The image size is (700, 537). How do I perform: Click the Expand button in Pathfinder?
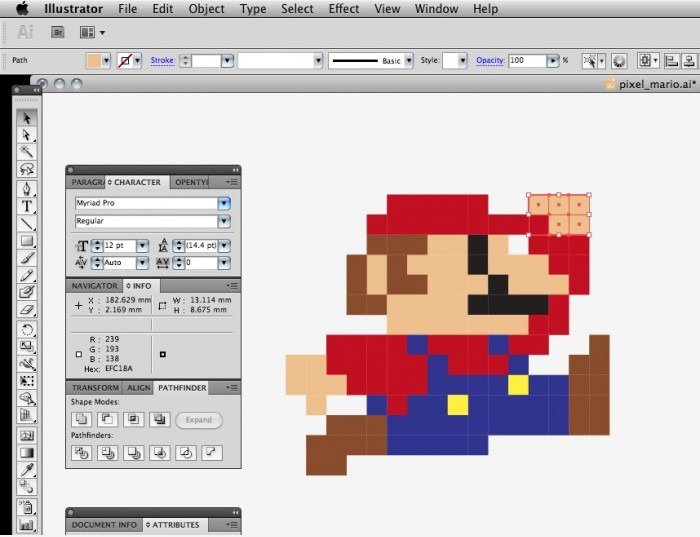(199, 420)
